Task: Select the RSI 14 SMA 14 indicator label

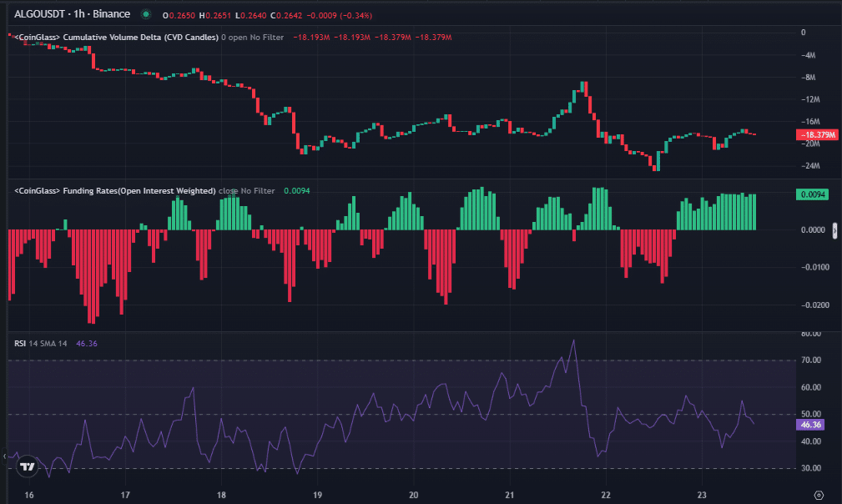Action: click(x=42, y=343)
